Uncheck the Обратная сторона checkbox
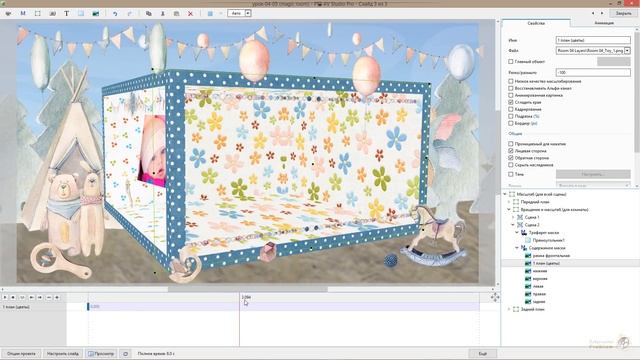 click(511, 158)
